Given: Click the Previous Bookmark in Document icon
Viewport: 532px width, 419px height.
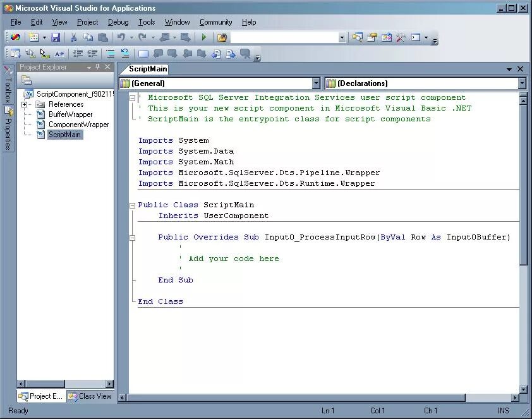Looking at the screenshot, I should (216, 54).
